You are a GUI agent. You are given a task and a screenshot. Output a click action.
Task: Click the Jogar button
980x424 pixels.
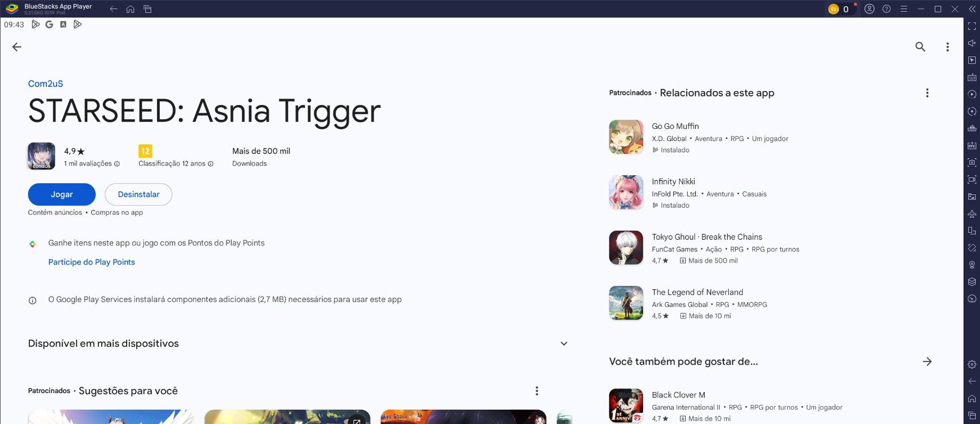pyautogui.click(x=62, y=194)
